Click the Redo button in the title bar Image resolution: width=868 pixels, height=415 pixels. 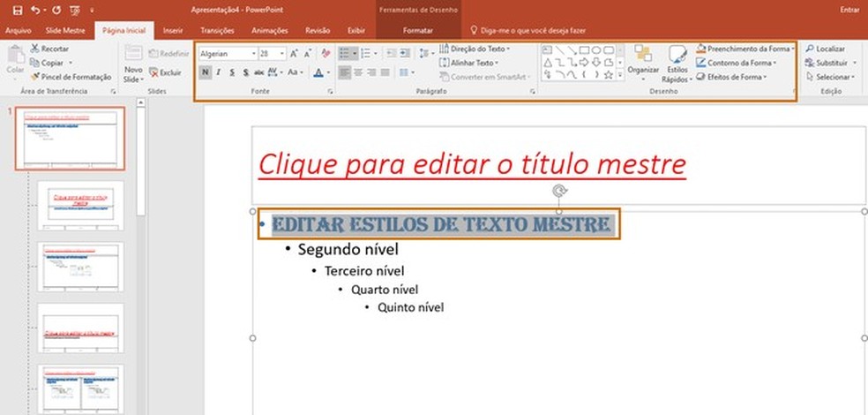point(56,10)
